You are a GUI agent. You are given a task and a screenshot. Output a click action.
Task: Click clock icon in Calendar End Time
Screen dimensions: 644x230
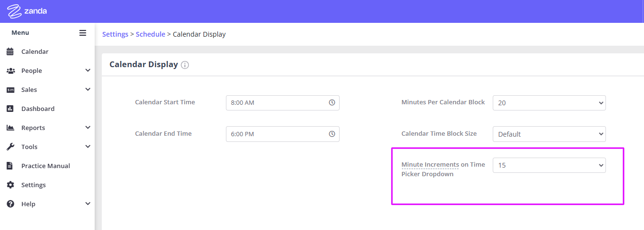(332, 134)
